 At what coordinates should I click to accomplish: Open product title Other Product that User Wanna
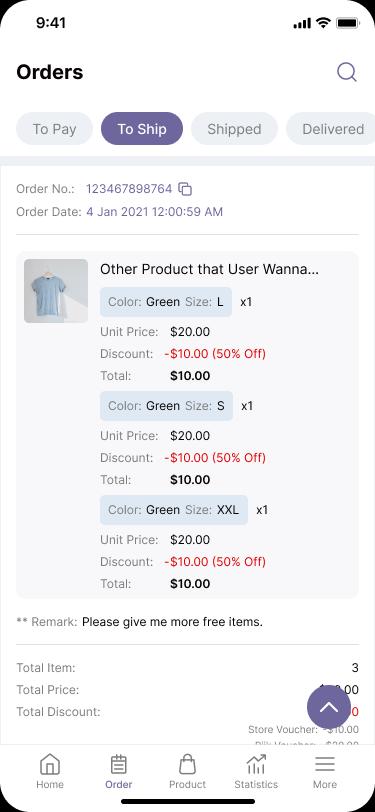(209, 269)
